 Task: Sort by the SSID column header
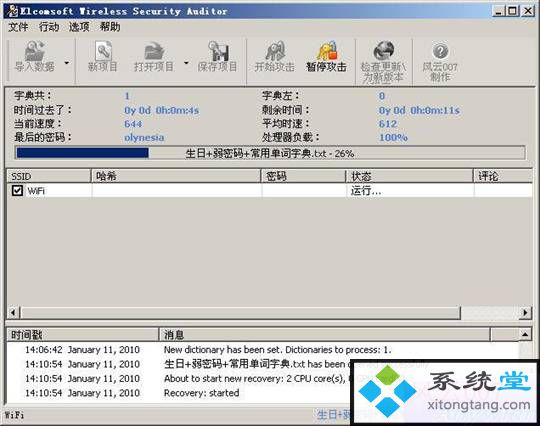pos(49,176)
